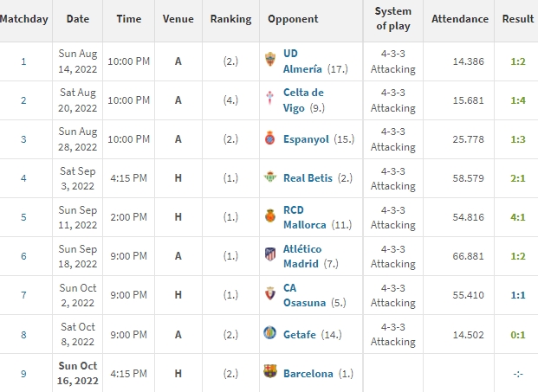Click the CA Osasuna crest icon
This screenshot has height=392, width=538.
(270, 293)
